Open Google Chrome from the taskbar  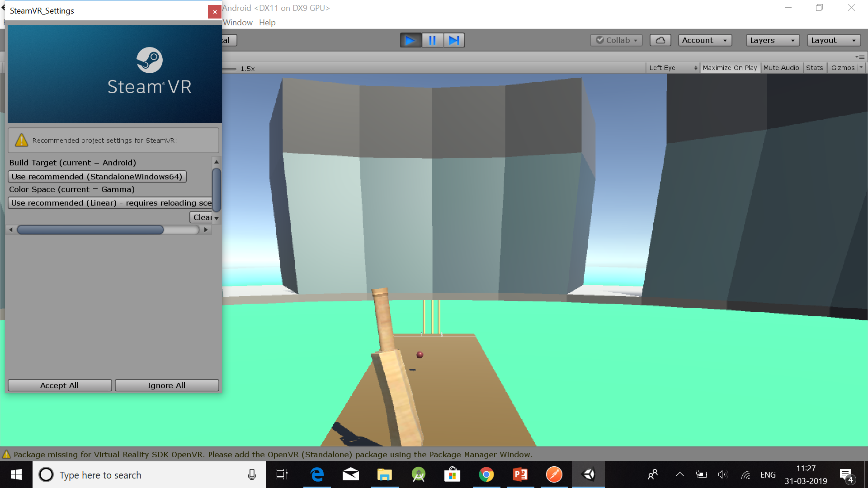pos(486,474)
